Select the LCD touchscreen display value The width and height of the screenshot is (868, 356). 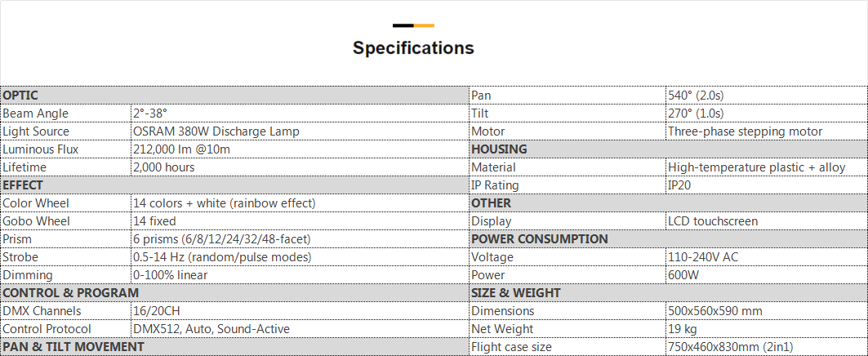[x=713, y=221]
